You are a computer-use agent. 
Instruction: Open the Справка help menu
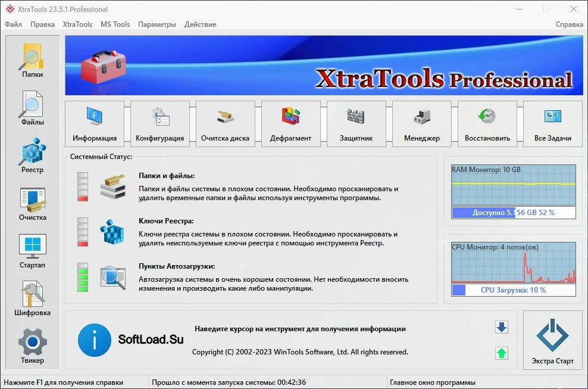pos(569,24)
